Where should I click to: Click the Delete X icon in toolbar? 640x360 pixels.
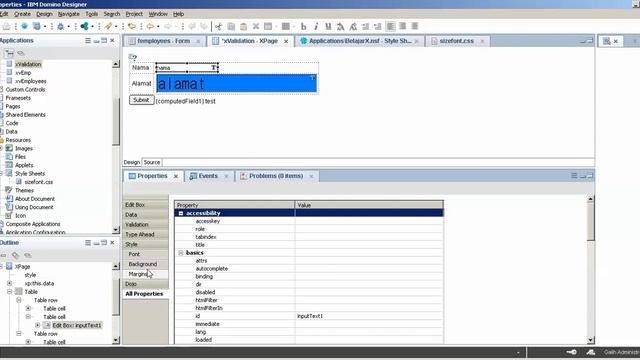click(x=256, y=27)
